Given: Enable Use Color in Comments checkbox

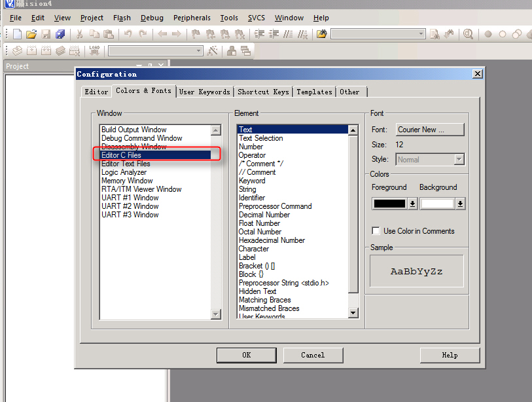Looking at the screenshot, I should coord(376,231).
